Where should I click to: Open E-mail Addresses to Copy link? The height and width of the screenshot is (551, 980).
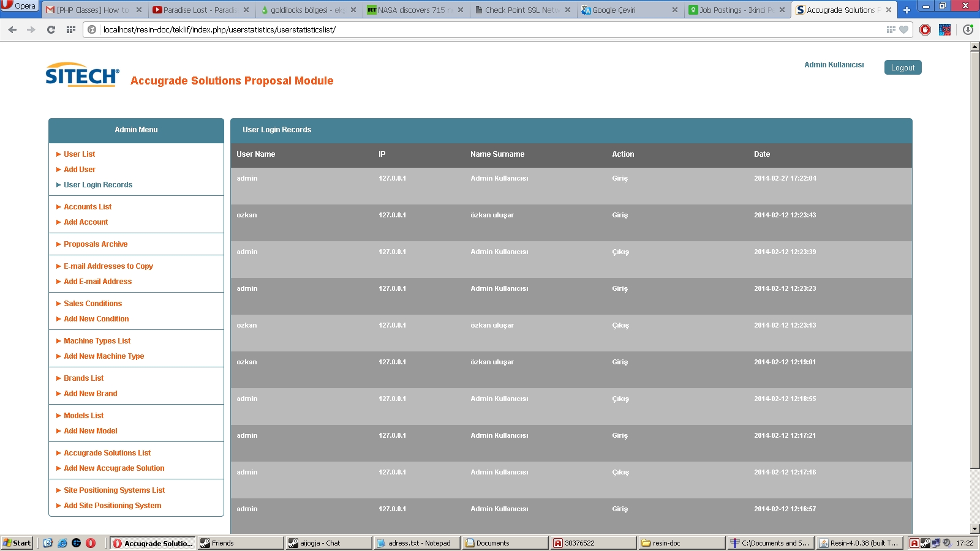point(108,266)
